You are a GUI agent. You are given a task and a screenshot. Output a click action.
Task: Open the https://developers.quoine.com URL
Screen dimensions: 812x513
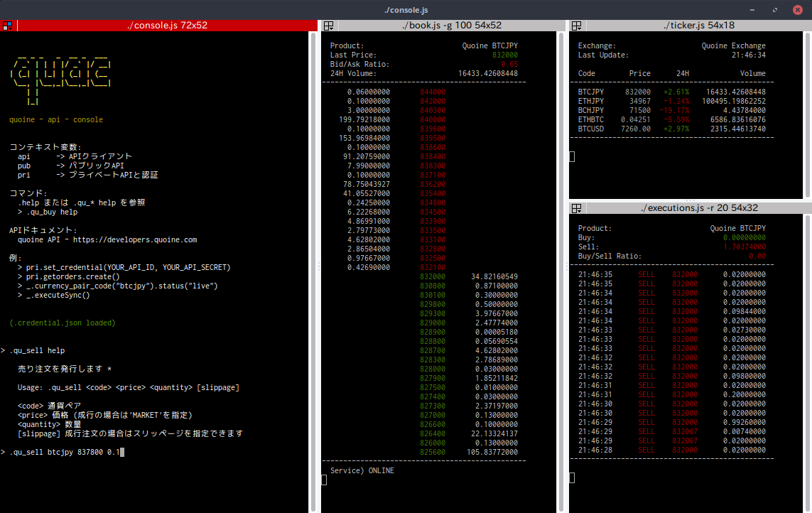(135, 240)
